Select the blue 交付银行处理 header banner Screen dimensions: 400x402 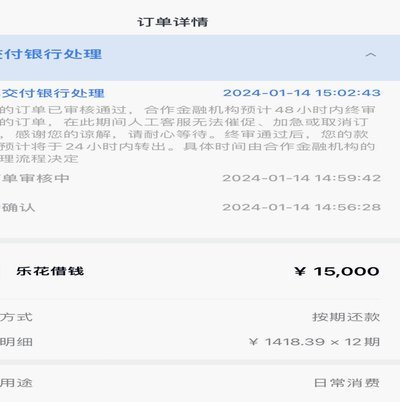200,57
